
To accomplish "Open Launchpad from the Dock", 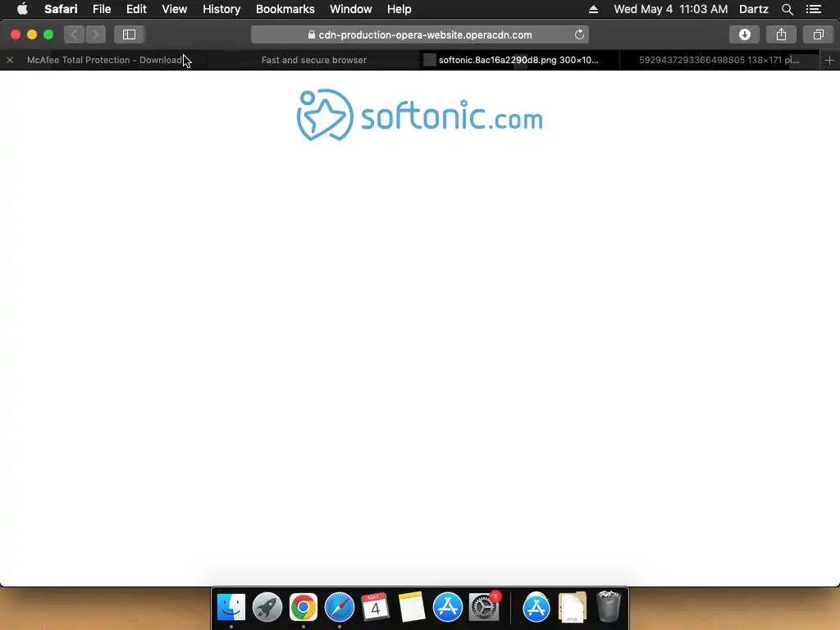I will (x=267, y=608).
